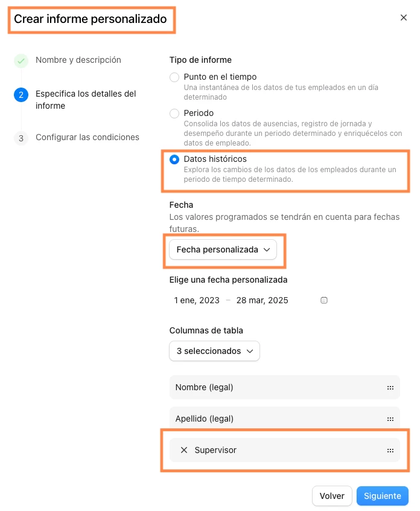Close the Crear informe personalizado dialog
Image resolution: width=420 pixels, height=511 pixels.
tap(403, 18)
